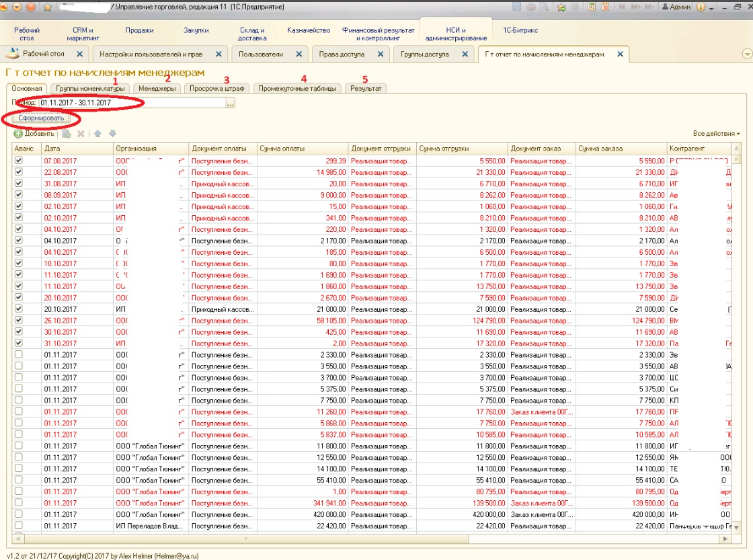Click into the Период date range field
753x560 pixels.
[x=132, y=103]
